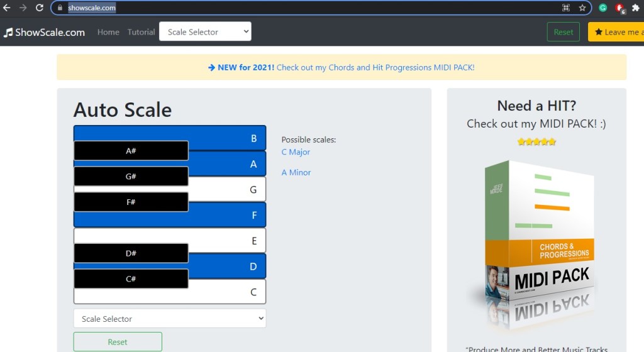Click the QR code icon in address bar

coord(566,8)
